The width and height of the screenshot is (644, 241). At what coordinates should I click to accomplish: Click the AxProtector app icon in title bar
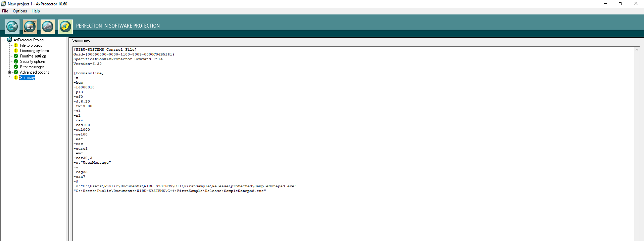[x=3, y=4]
